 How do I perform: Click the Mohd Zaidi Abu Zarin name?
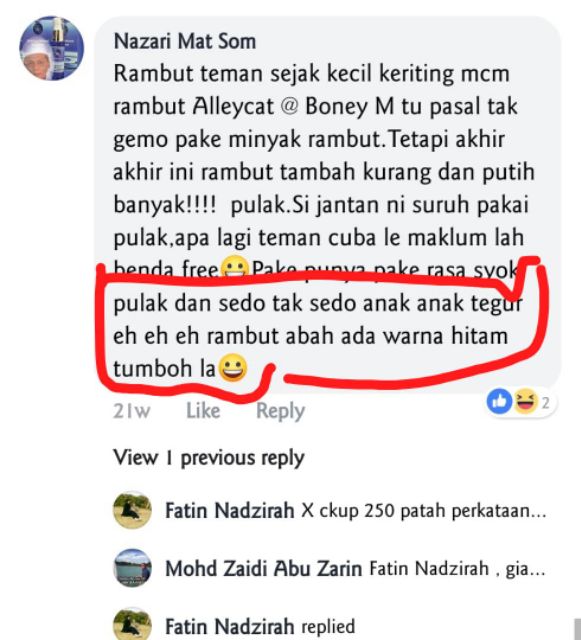tap(263, 568)
